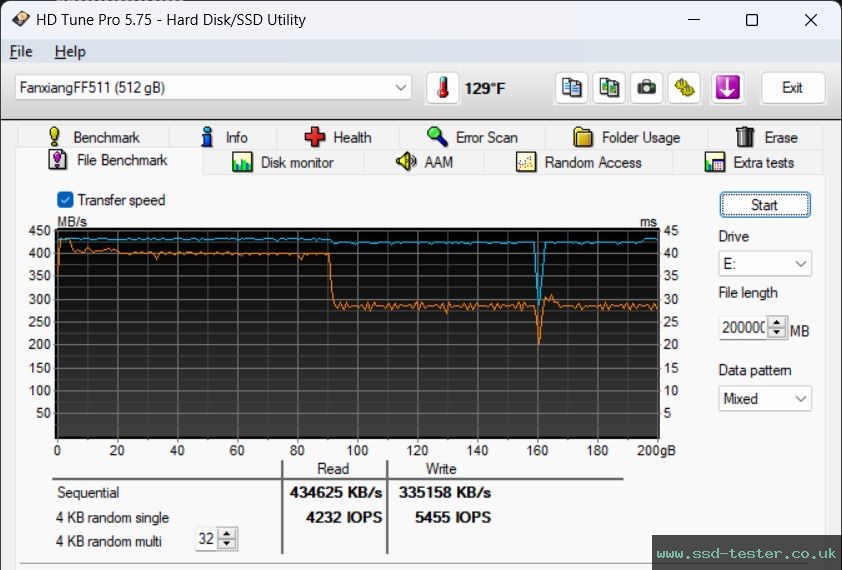Open the Benchmark tab
Image resolution: width=842 pixels, height=570 pixels.
point(93,137)
